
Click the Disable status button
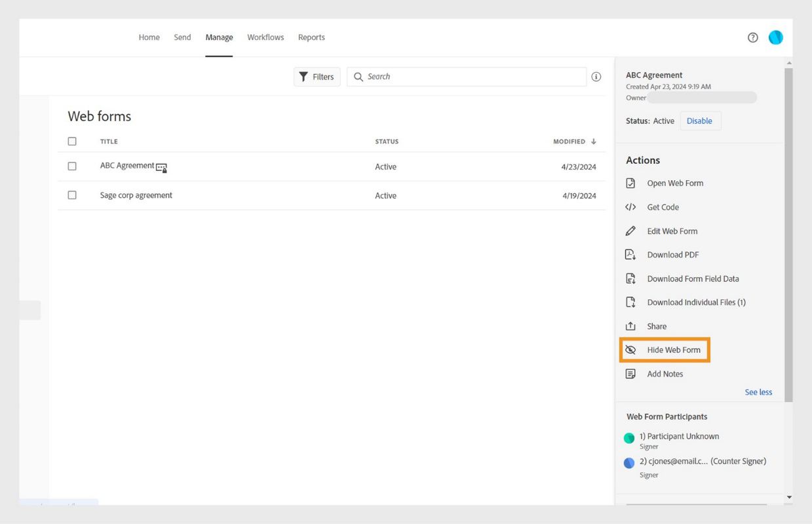coord(699,121)
